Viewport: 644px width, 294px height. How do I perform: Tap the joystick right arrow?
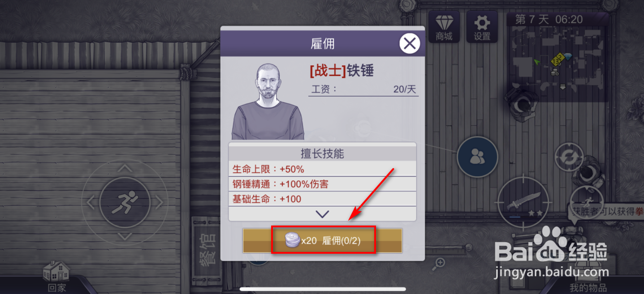point(159,203)
